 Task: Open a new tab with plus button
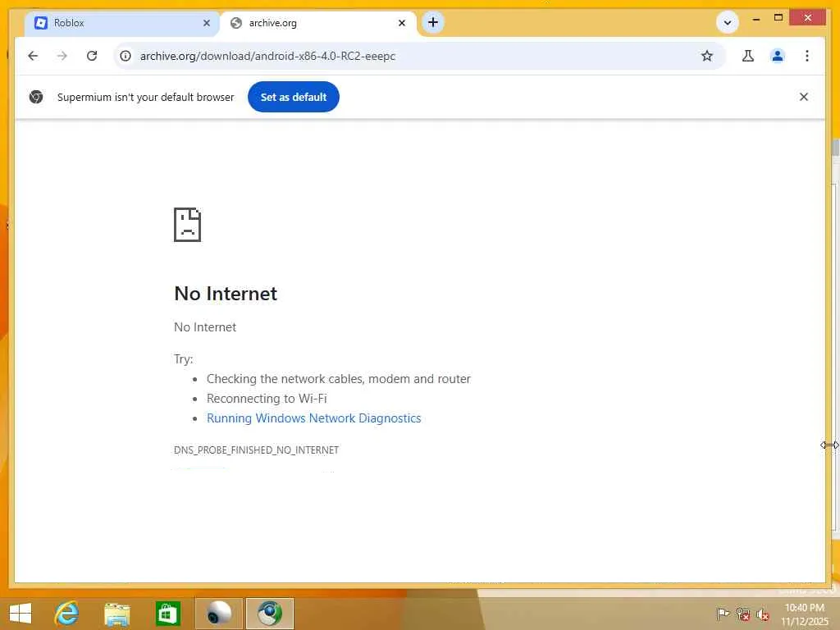tap(433, 22)
